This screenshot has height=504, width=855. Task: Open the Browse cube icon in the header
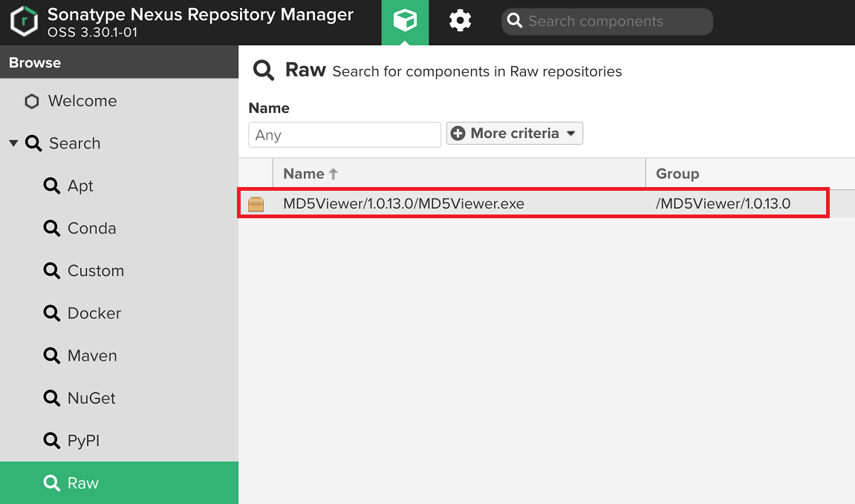coord(405,22)
